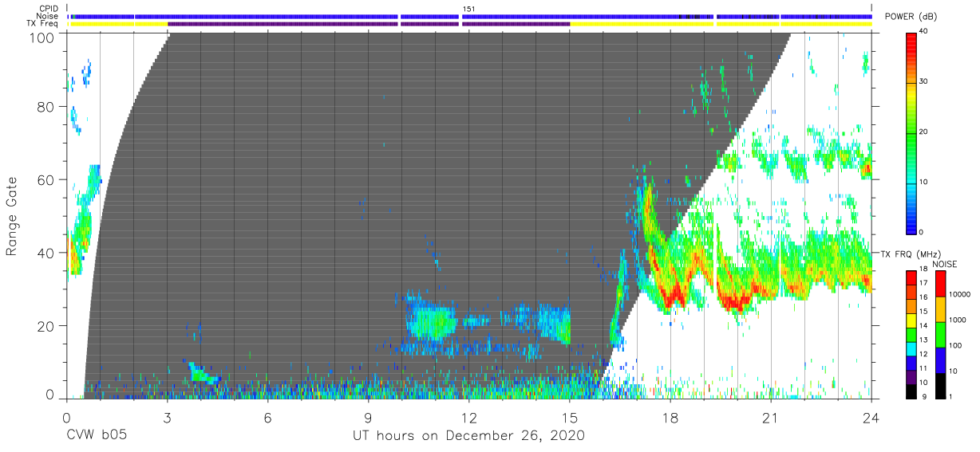This screenshot has height=452, width=980.
Task: Click 'UT hours on December 26, 2020' axis title
Action: coord(468,436)
